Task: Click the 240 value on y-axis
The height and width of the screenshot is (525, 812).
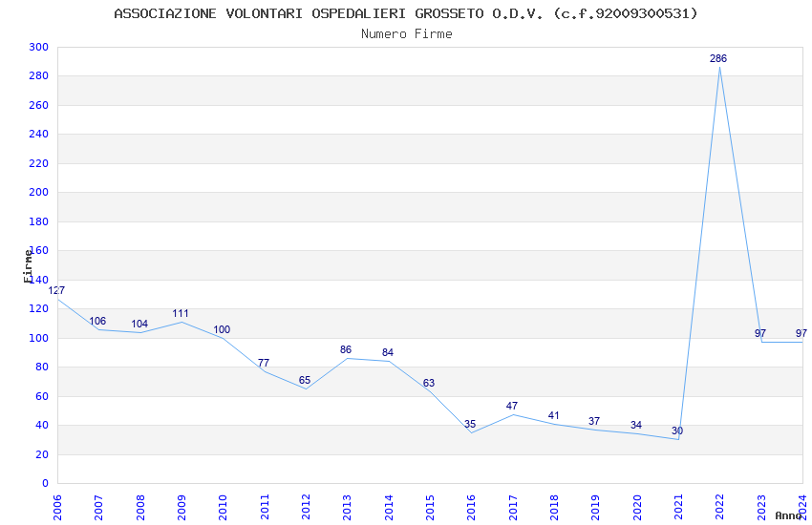Action: pos(39,134)
